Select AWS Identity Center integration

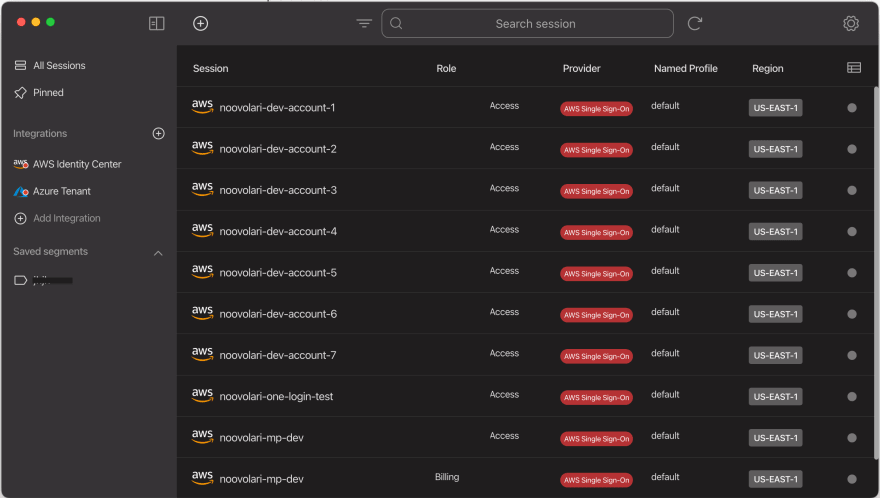(77, 164)
